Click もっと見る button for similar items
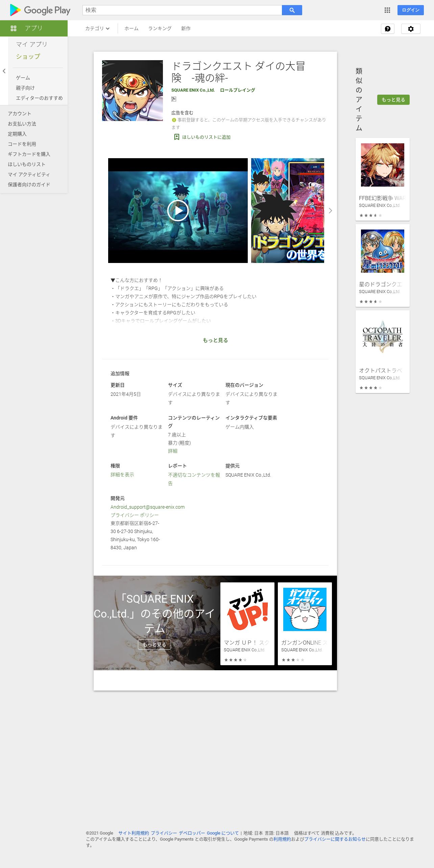Screen dimensions: 434x868 point(393,100)
